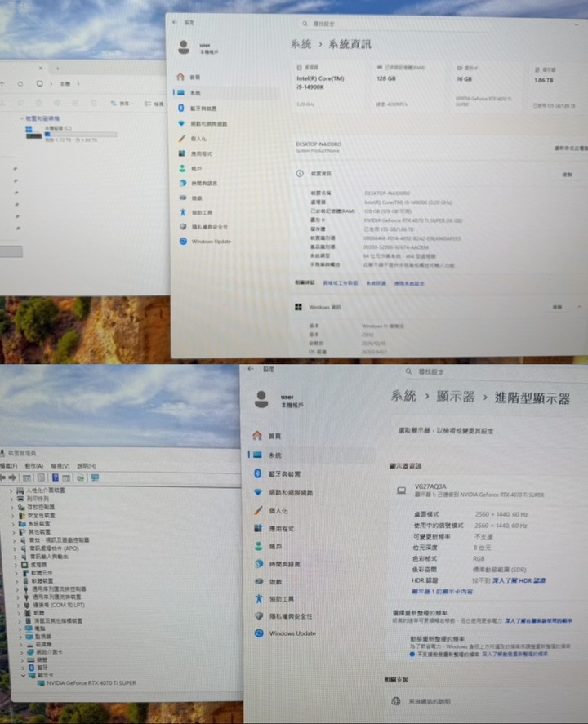Expand 藍牙 node in Device Manager
This screenshot has width=588, height=724.
point(23,668)
